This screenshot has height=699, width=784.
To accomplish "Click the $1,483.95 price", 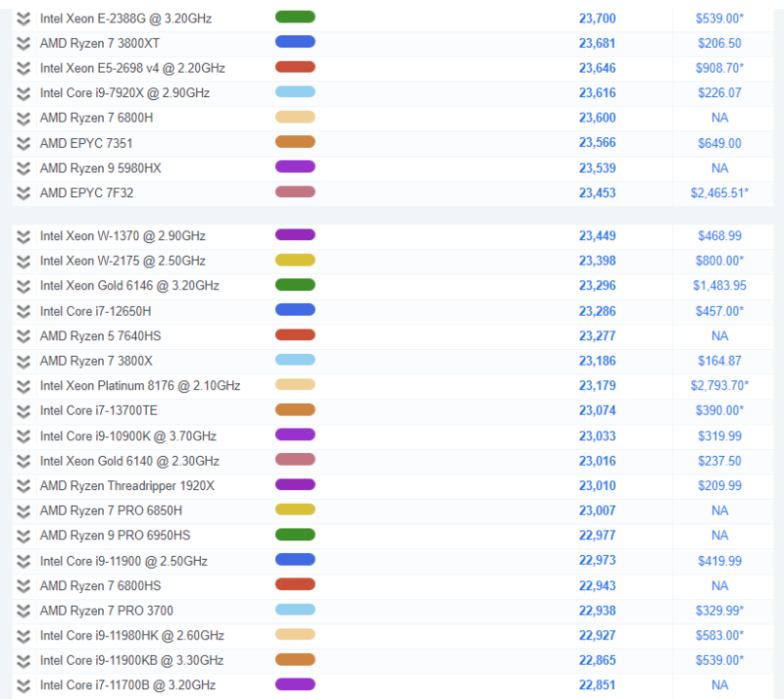I will [719, 285].
